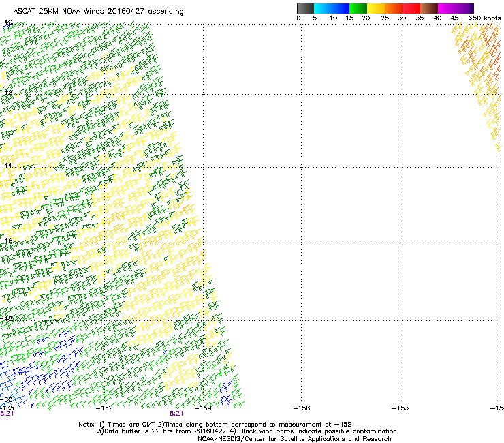Click the brown 35-40 knots color band
The image size is (504, 443).
[429, 8]
